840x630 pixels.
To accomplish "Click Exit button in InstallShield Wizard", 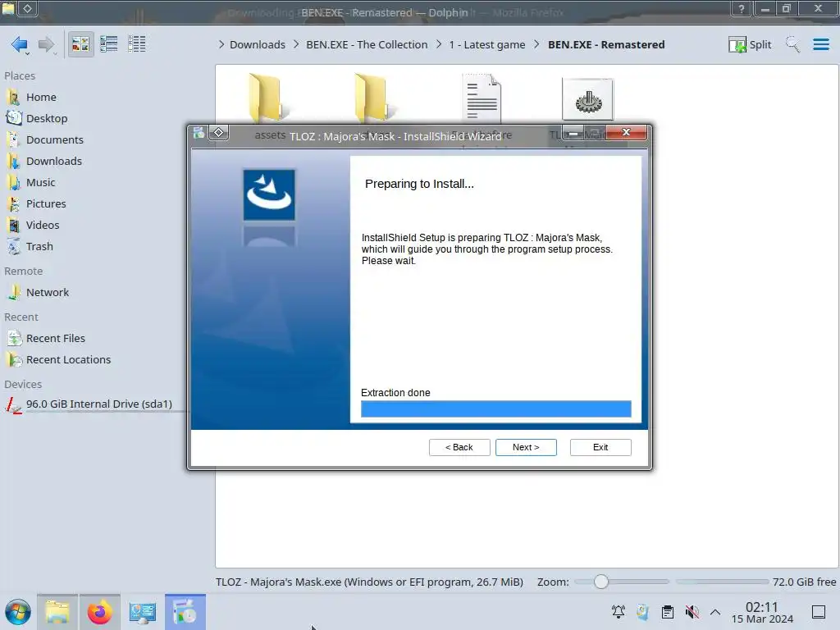I will [600, 447].
